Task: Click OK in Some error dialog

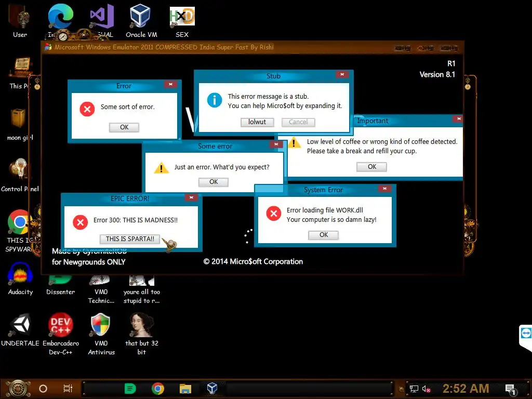Action: (x=214, y=182)
